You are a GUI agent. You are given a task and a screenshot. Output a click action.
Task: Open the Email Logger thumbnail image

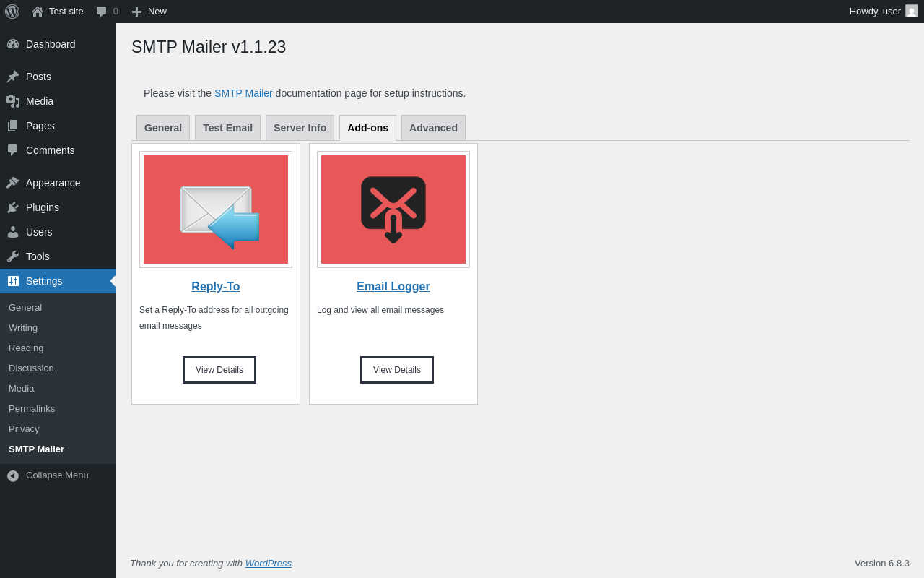point(393,210)
